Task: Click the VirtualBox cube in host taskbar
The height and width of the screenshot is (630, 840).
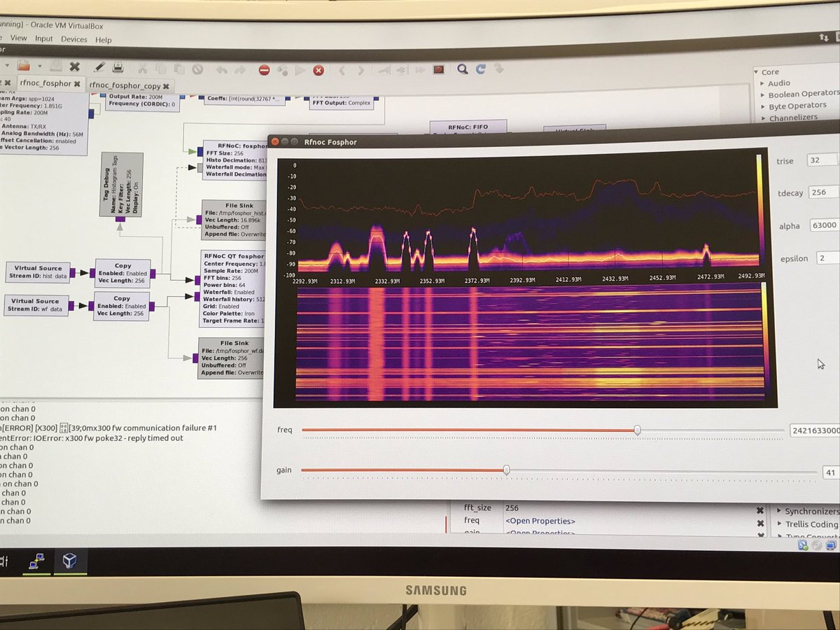Action: click(70, 561)
